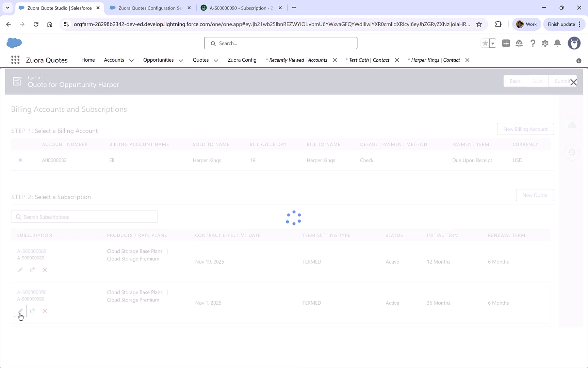
Task: Remove subscription A-S00000090 with the red X icon
Action: coord(45,311)
